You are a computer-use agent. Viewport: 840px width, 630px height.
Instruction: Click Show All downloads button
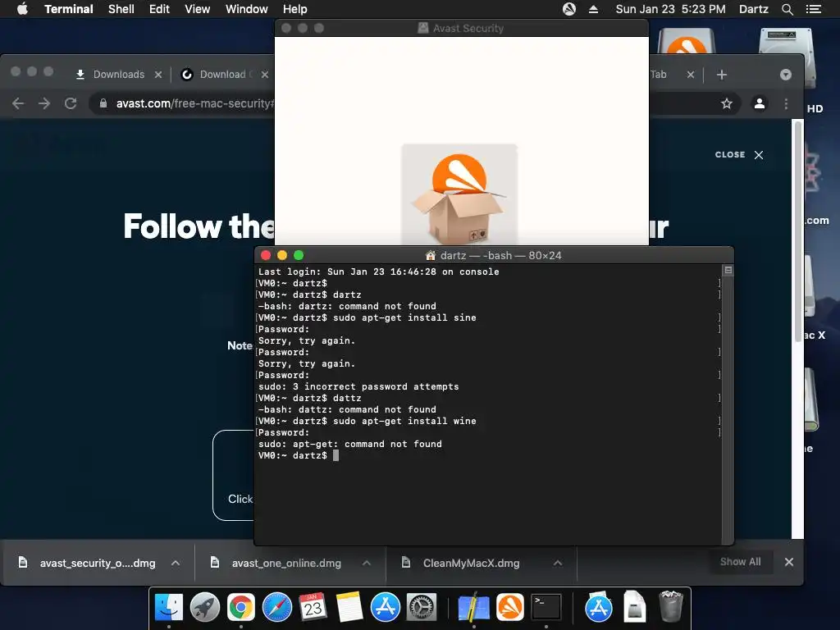click(x=741, y=562)
